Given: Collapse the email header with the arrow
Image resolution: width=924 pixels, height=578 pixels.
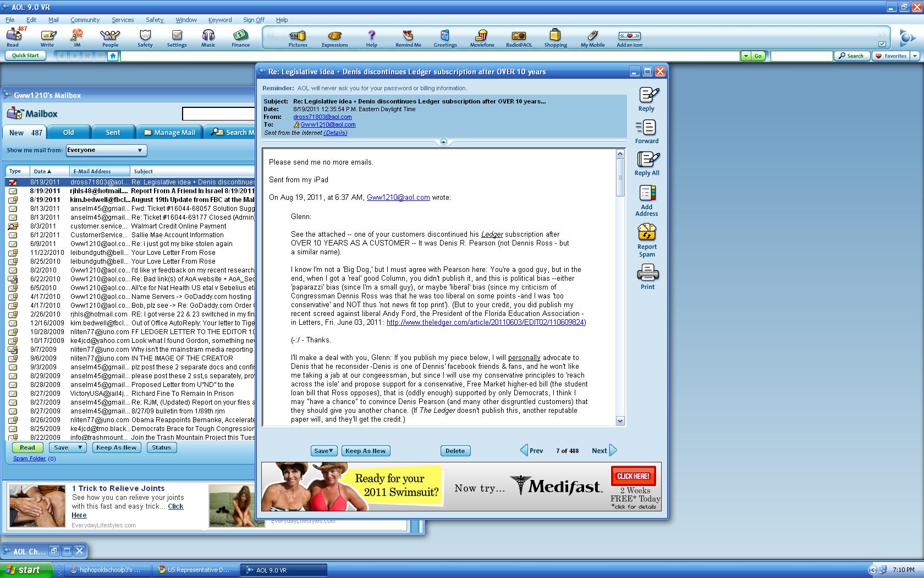Looking at the screenshot, I should (443, 142).
